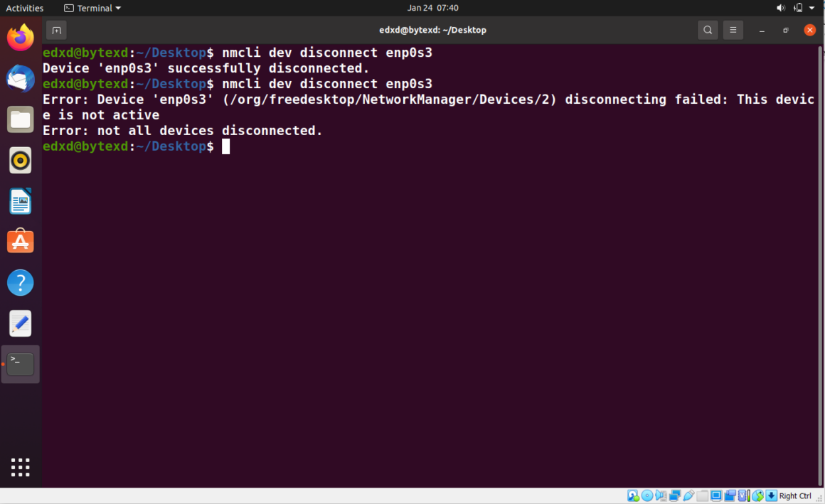Click the new tab button in the Terminal header
Viewport: 825px width, 504px height.
(55, 30)
